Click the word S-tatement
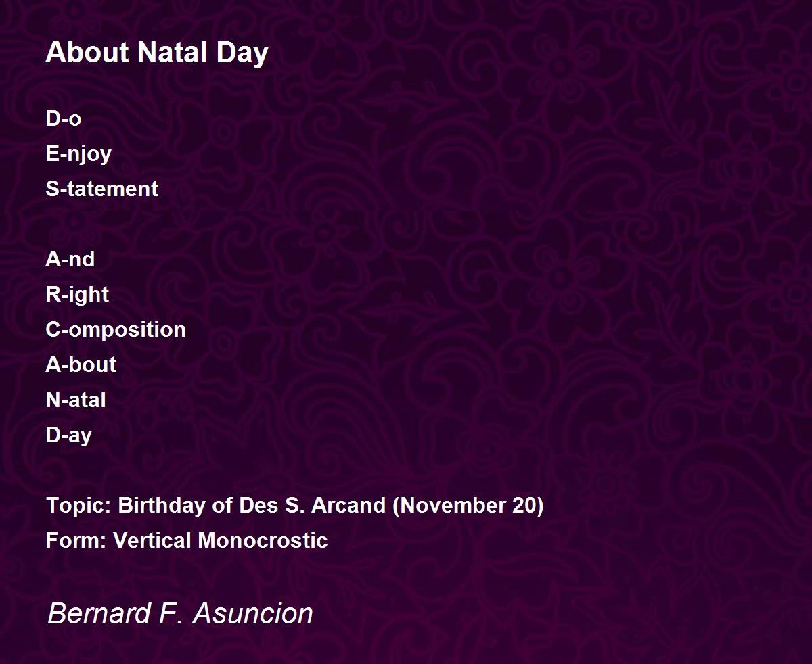The width and height of the screenshot is (812, 664). click(101, 189)
